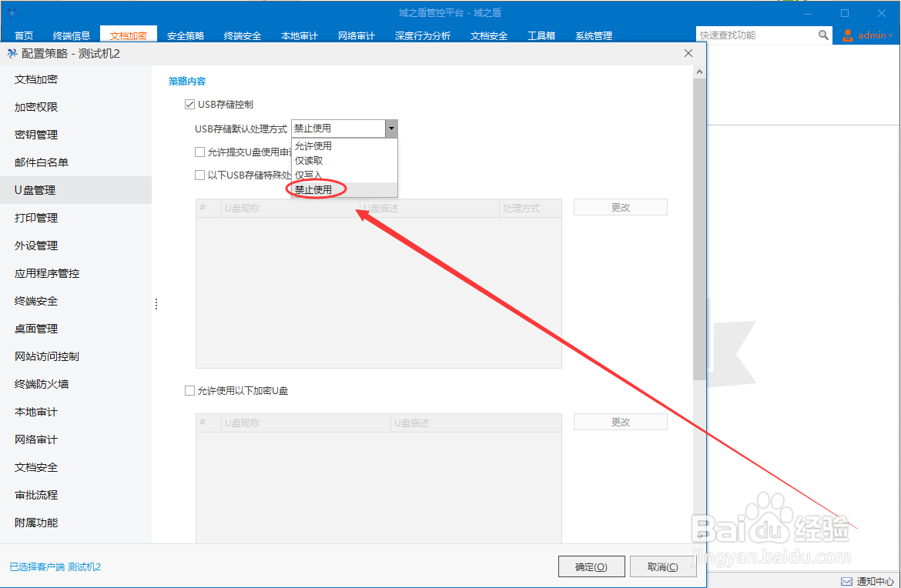Click the 通知中心 link

875,581
